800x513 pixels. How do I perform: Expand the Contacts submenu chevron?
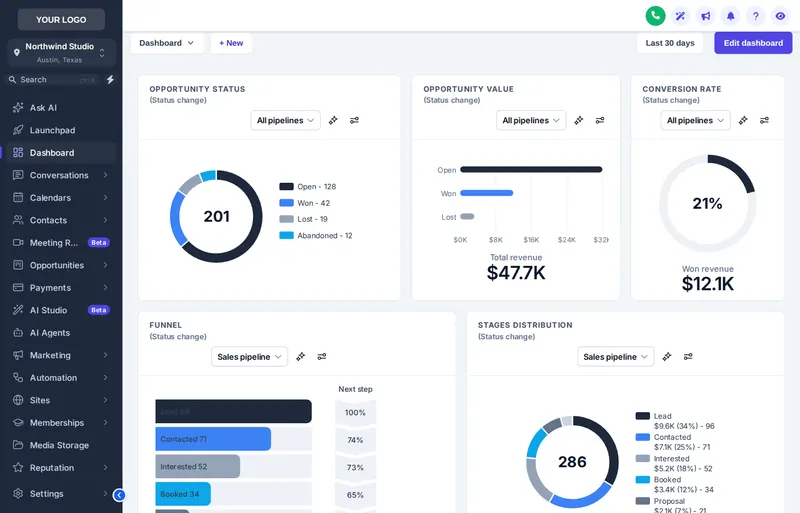(105, 220)
